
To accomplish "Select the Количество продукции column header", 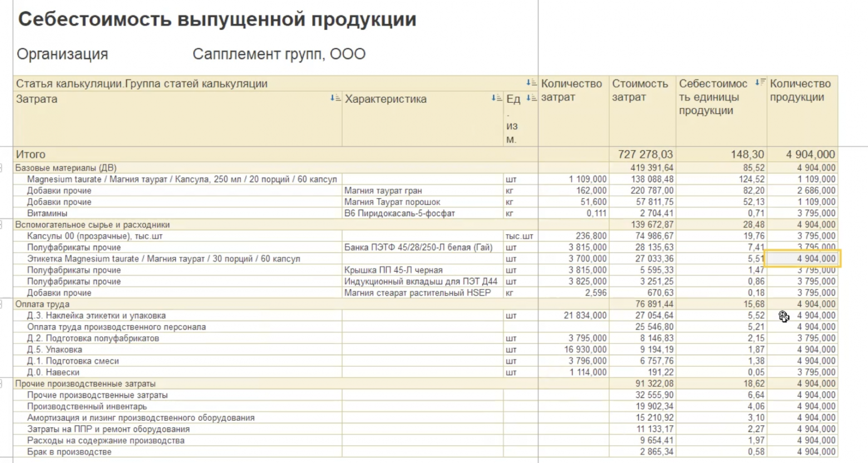I will pos(802,111).
